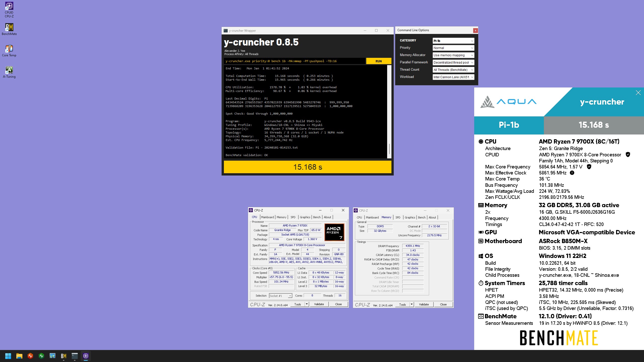Click the Multiplier x57.75 value
The image size is (644, 362).
coord(281,277)
